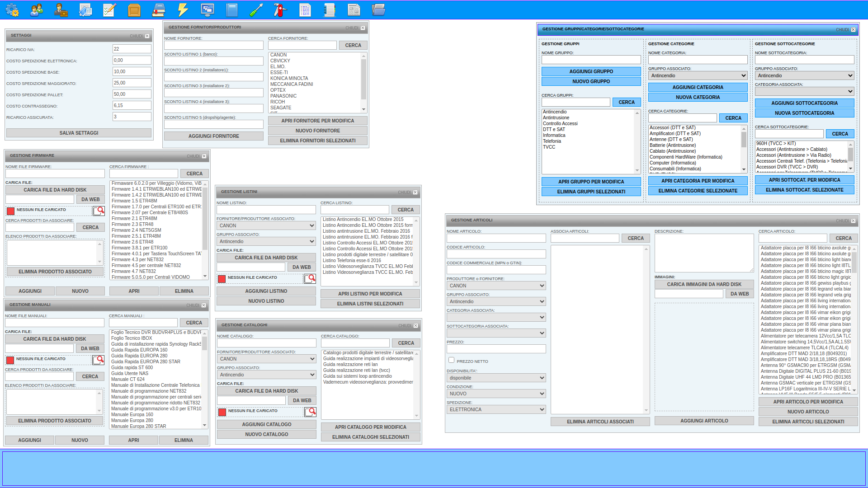Click scrollbar of Cerca Articolo results list
This screenshot has height=488, width=868.
pyautogui.click(x=854, y=319)
